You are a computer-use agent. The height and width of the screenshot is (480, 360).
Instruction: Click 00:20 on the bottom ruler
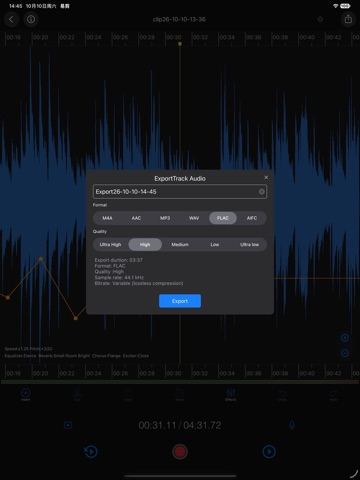[x=40, y=373]
